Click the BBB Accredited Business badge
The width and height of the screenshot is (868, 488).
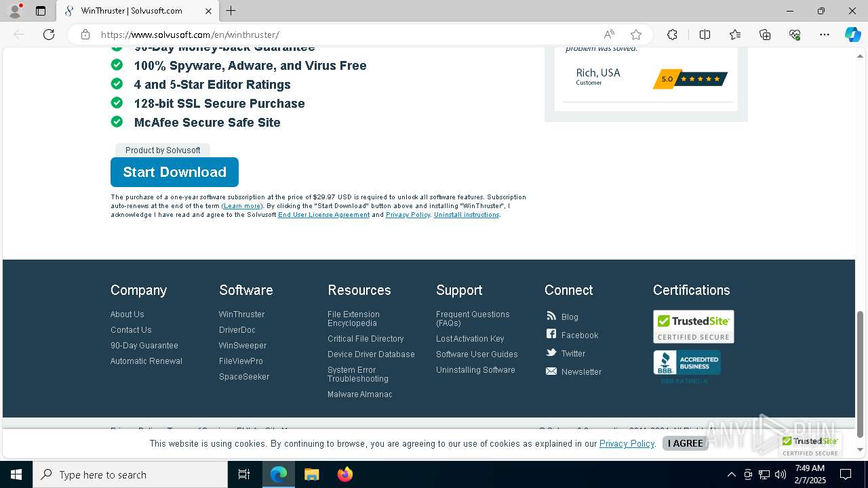pos(686,363)
